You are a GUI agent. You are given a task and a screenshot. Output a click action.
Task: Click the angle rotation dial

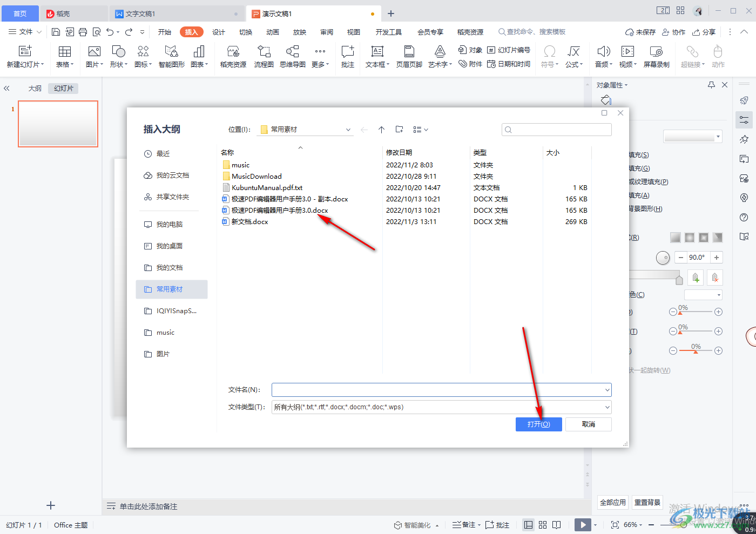coord(663,258)
